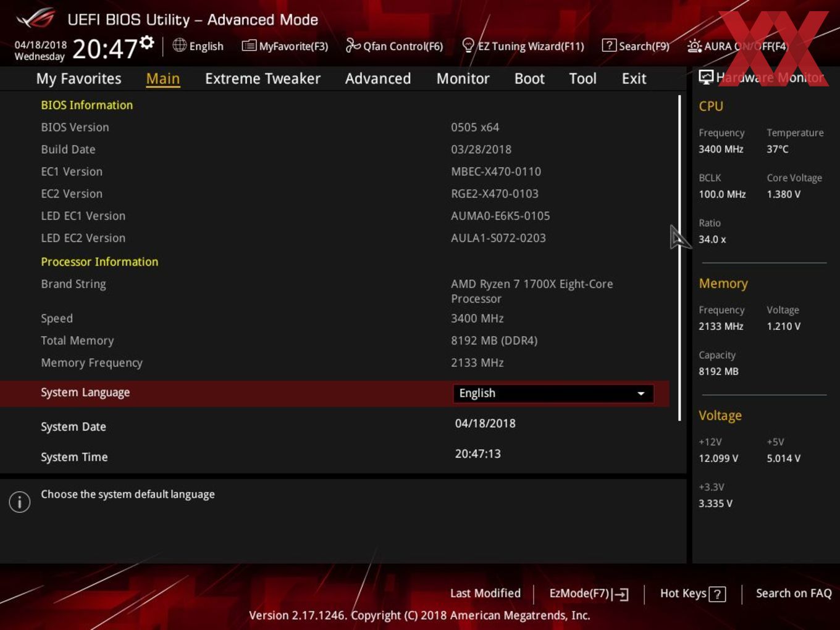
Task: Click CPU temperature reading 37°C
Action: pos(778,149)
